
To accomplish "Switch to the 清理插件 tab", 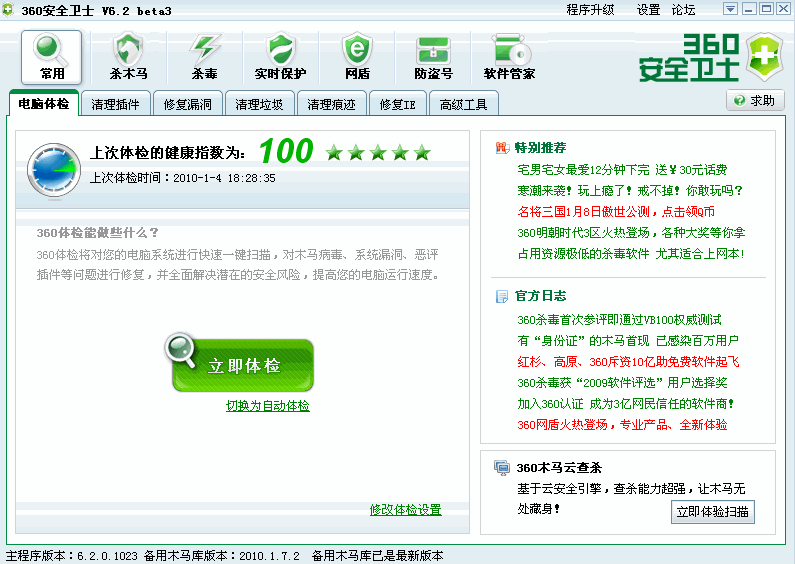I will tap(116, 104).
